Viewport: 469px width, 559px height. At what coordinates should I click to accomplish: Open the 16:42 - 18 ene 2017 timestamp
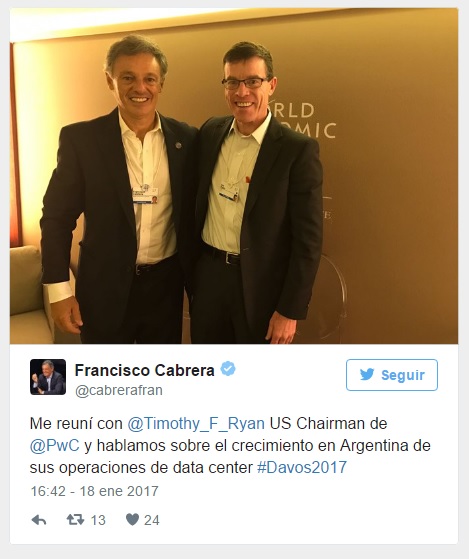94,491
